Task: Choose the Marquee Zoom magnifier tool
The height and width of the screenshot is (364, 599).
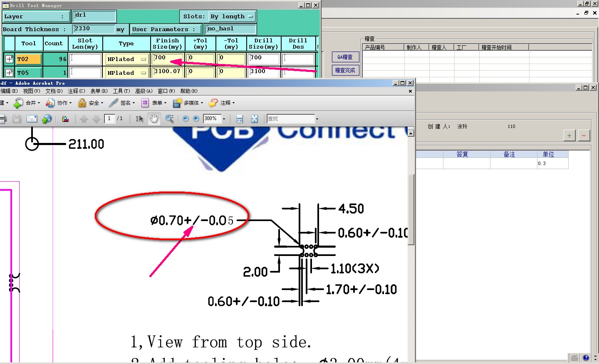Action: tap(169, 119)
